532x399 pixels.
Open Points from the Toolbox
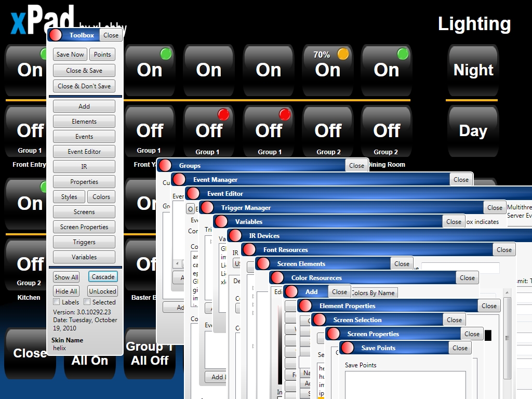click(102, 54)
